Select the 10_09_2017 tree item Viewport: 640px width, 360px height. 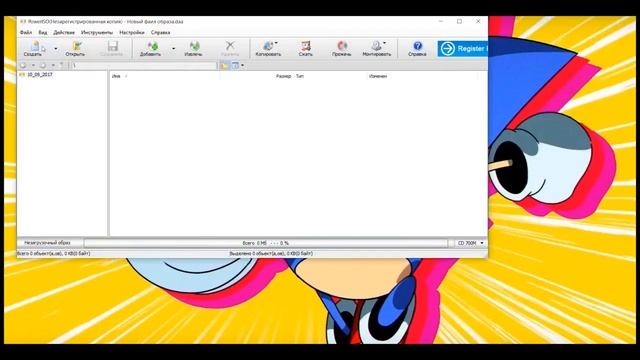coord(40,75)
